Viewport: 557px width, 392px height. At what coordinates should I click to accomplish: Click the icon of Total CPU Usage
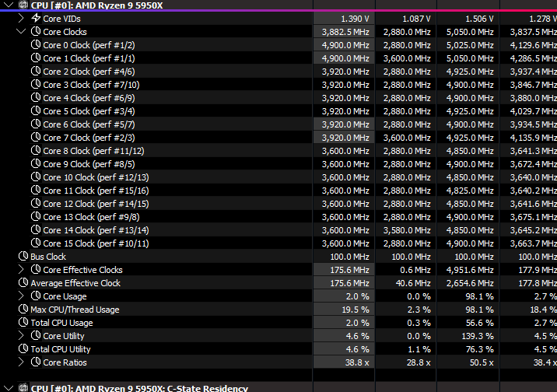coord(23,322)
